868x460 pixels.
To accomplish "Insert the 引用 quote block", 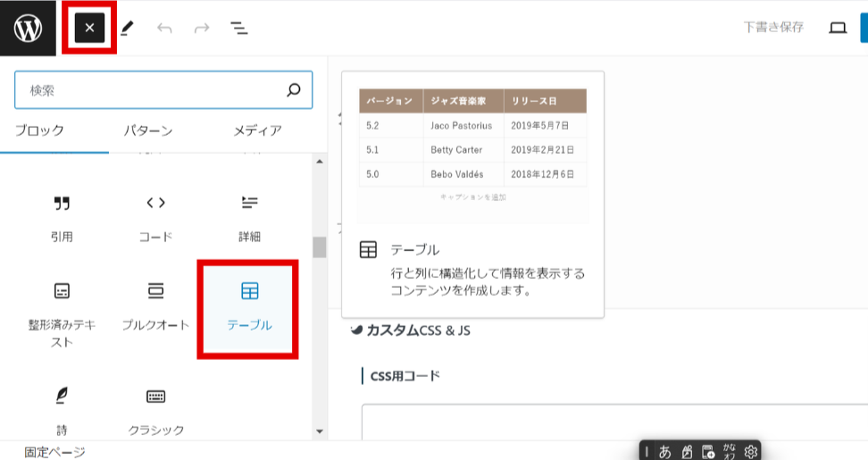I will click(62, 219).
